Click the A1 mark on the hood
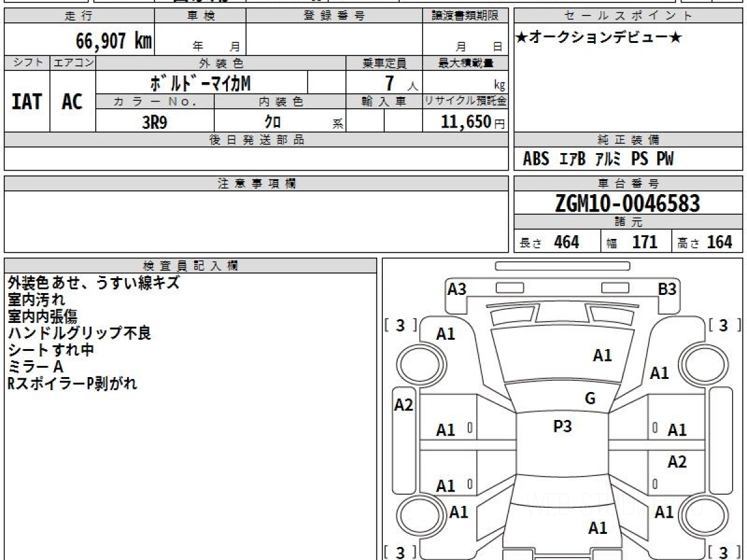The height and width of the screenshot is (560, 747). coord(602,356)
